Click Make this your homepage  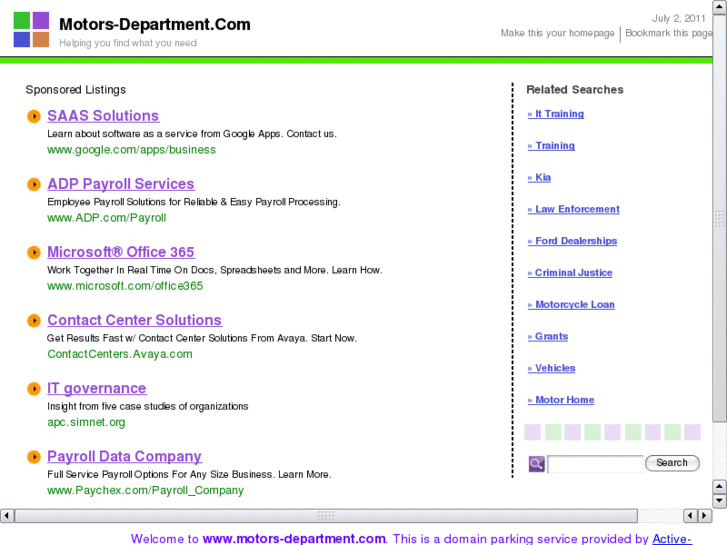(x=557, y=33)
